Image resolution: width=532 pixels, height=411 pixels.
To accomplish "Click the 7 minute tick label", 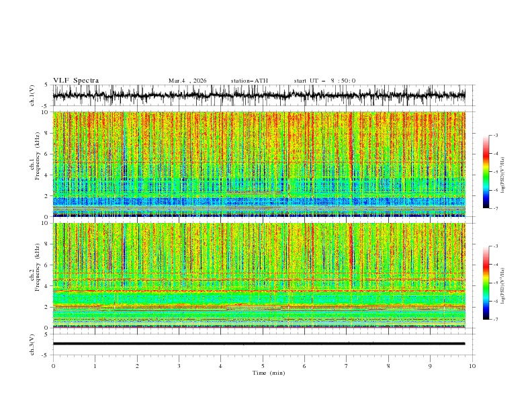I will point(347,366).
